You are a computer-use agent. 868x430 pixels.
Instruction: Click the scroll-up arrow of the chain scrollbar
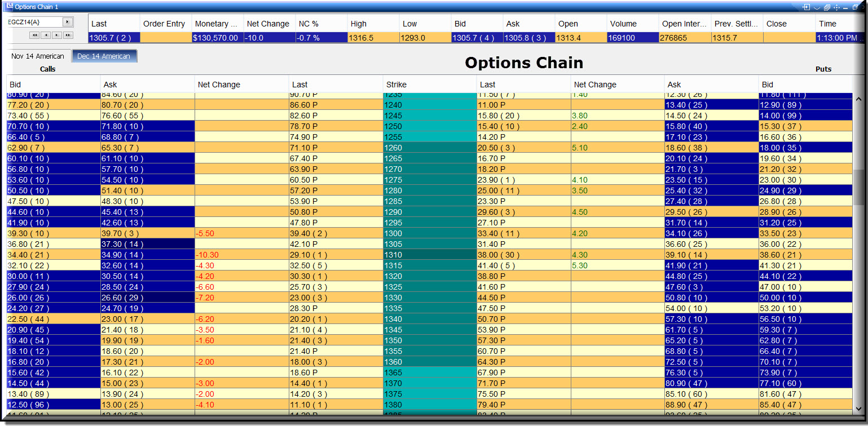pos(858,98)
